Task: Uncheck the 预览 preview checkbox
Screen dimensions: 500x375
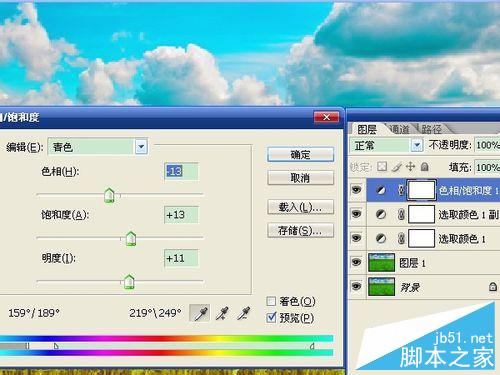Action: coord(271,317)
